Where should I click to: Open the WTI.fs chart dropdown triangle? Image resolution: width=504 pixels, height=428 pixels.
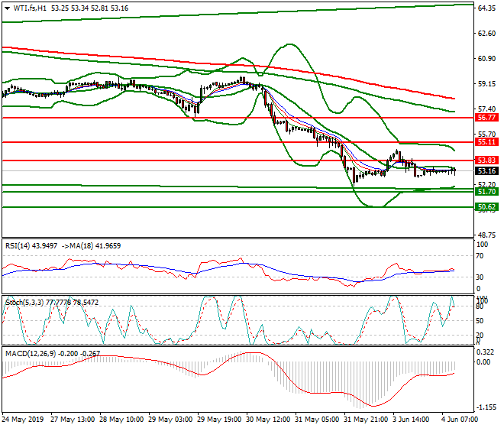point(8,8)
